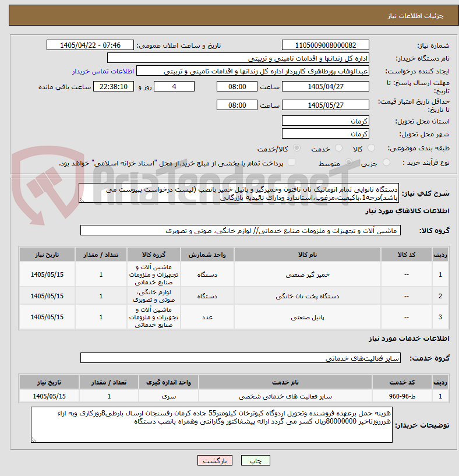Click the واحد اندازه گیری column header
Screen dimensions: 459x476
coord(168,382)
